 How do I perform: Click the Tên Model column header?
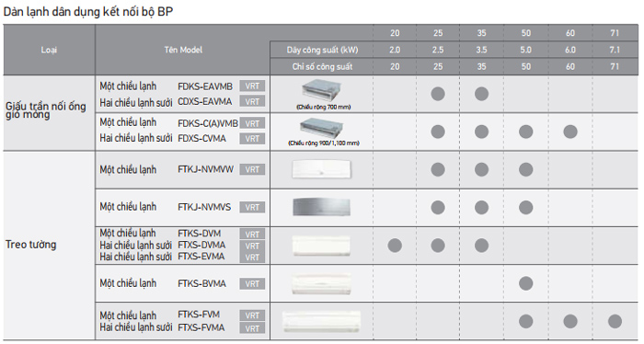[183, 50]
